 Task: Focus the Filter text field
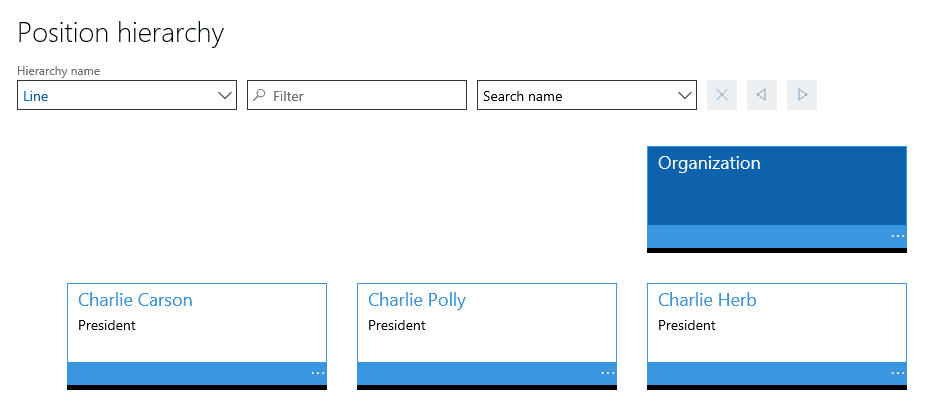click(357, 95)
